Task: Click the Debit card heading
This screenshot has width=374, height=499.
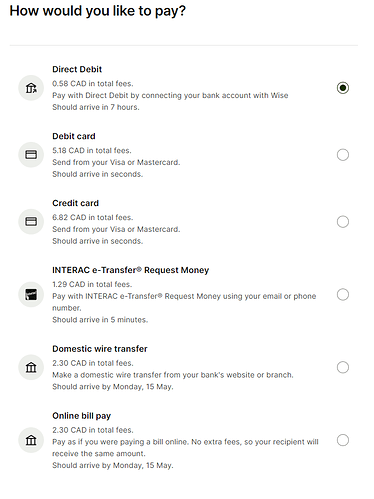Action: [x=74, y=136]
